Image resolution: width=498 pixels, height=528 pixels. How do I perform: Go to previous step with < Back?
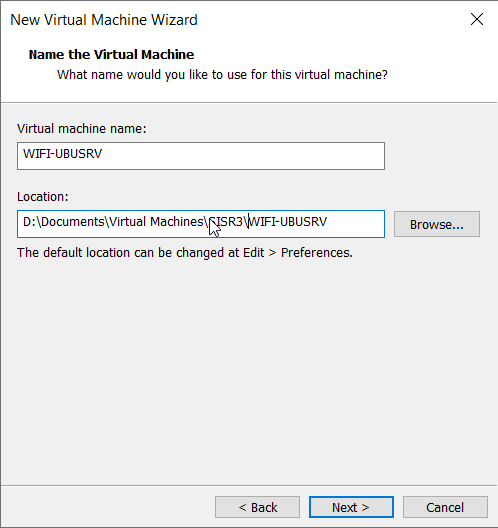pyautogui.click(x=258, y=507)
